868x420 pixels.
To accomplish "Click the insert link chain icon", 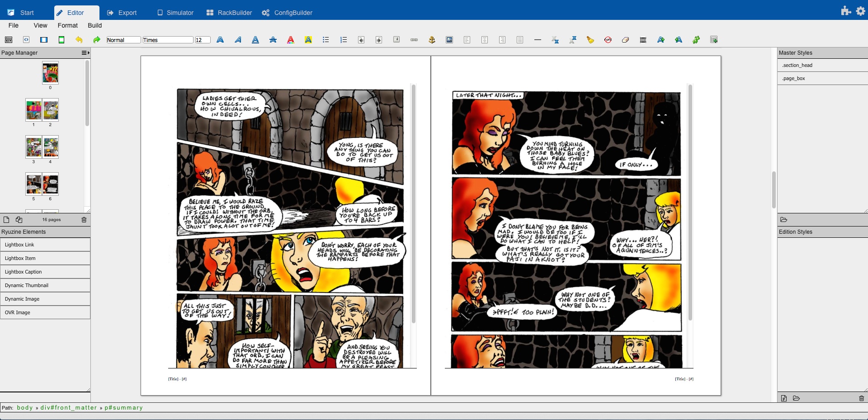I will tap(414, 40).
